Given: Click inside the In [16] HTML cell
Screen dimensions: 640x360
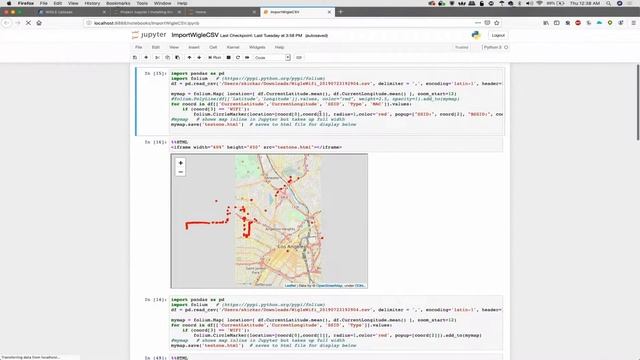Looking at the screenshot, I should pos(336,144).
